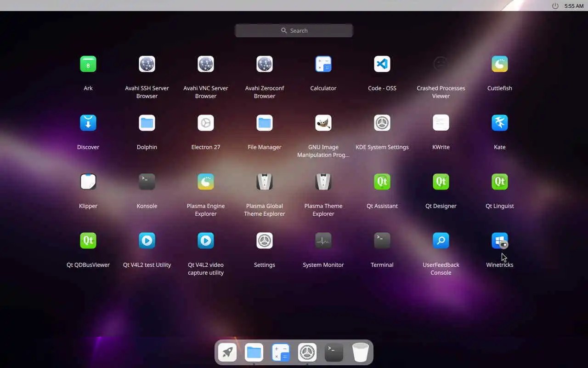Click the power icon in top bar
Viewport: 588px width, 368px height.
(x=555, y=6)
